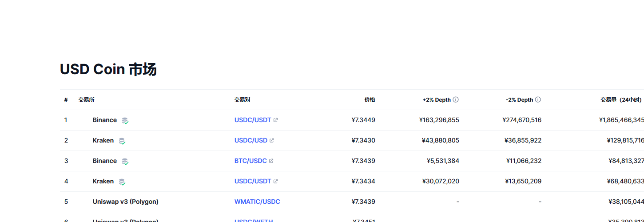Open the Kraken USDC/USDT pair in row 4
Image resolution: width=644 pixels, height=222 pixels.
click(252, 182)
